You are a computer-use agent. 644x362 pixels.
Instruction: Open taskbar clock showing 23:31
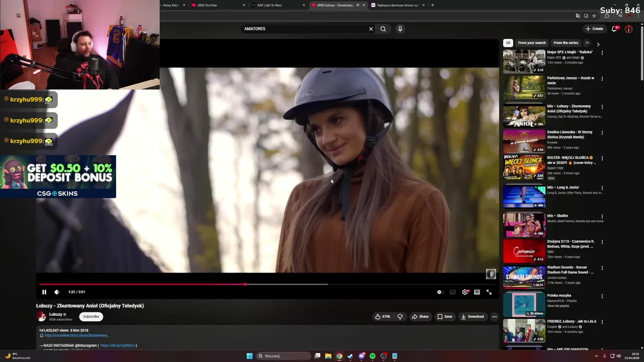pos(632,356)
